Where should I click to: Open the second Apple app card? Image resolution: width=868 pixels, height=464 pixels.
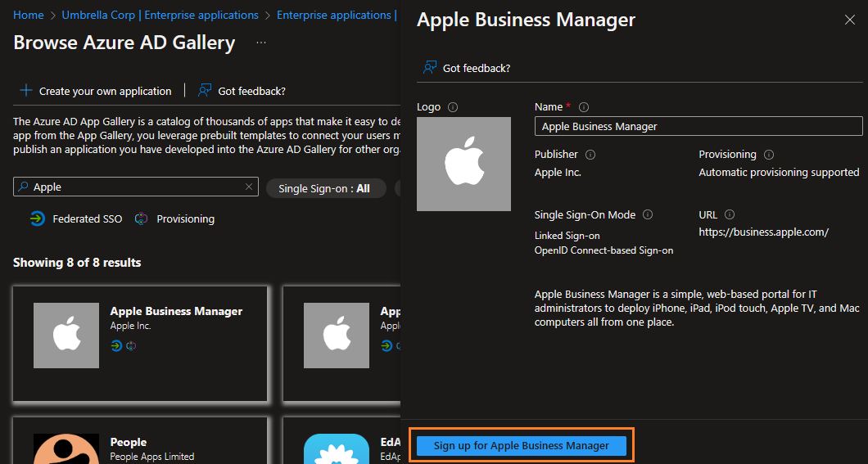[341, 344]
